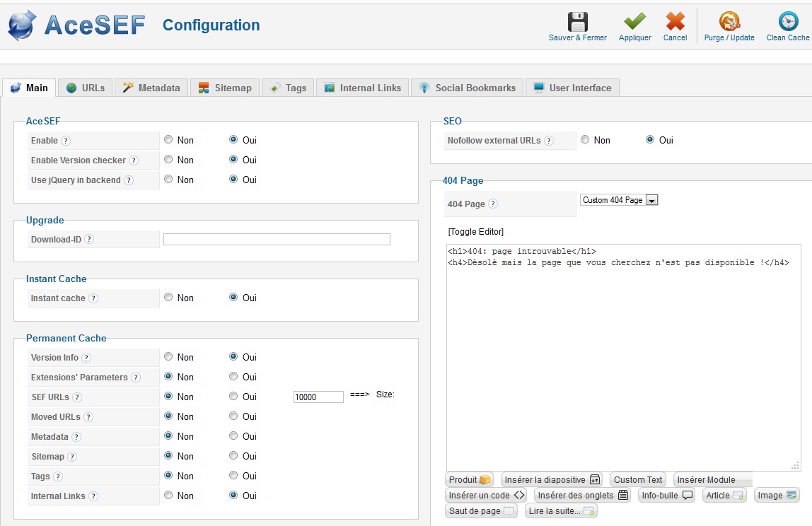Click the Appliquer green checkmark icon
The height and width of the screenshot is (526, 812).
634,22
